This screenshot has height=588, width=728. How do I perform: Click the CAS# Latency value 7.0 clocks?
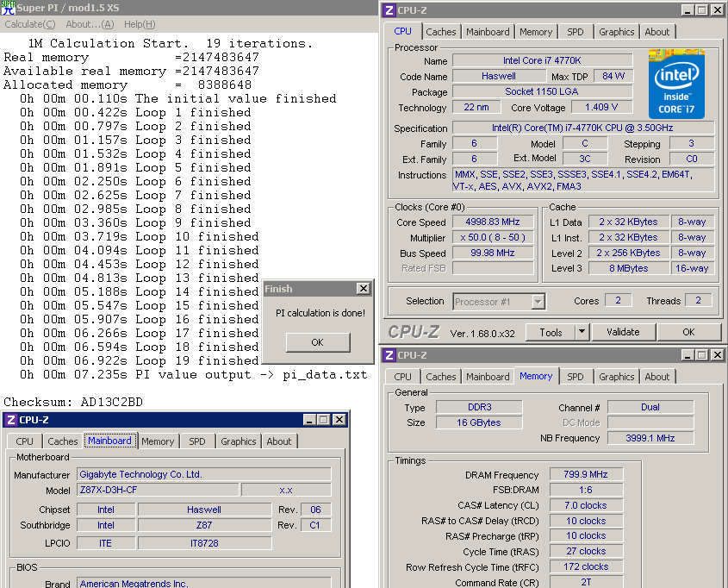pos(586,505)
